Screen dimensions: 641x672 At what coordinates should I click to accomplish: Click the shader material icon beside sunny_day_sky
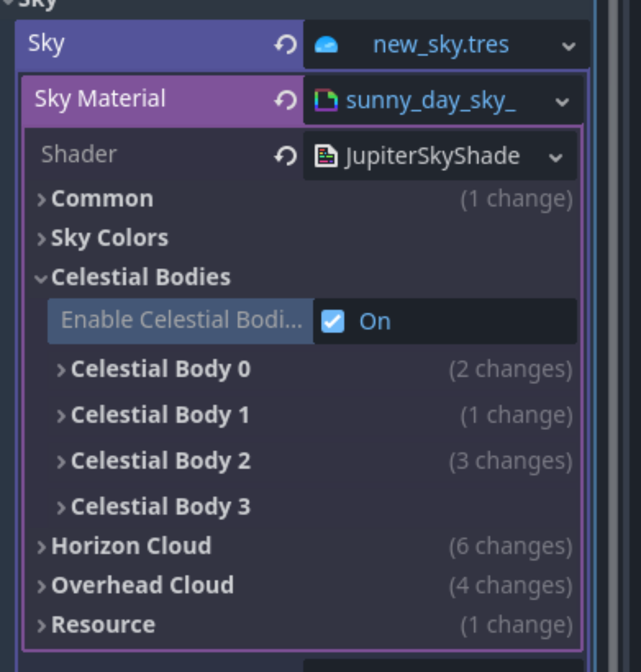(x=326, y=101)
